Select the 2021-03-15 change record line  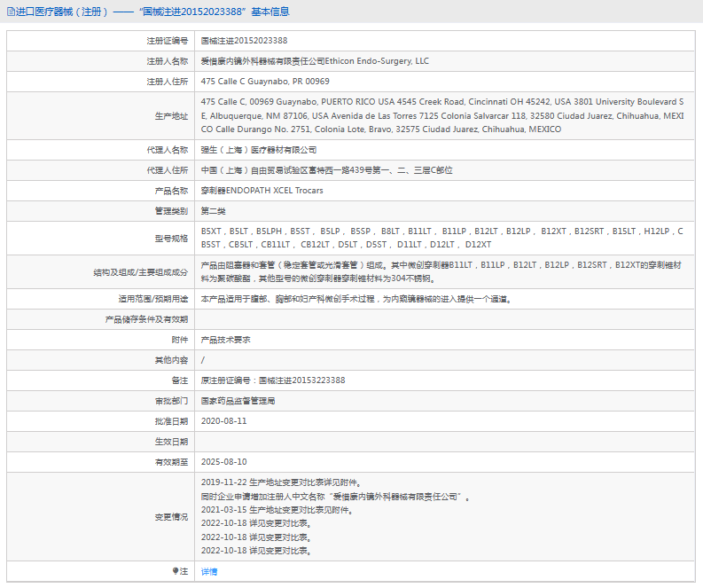[x=277, y=510]
